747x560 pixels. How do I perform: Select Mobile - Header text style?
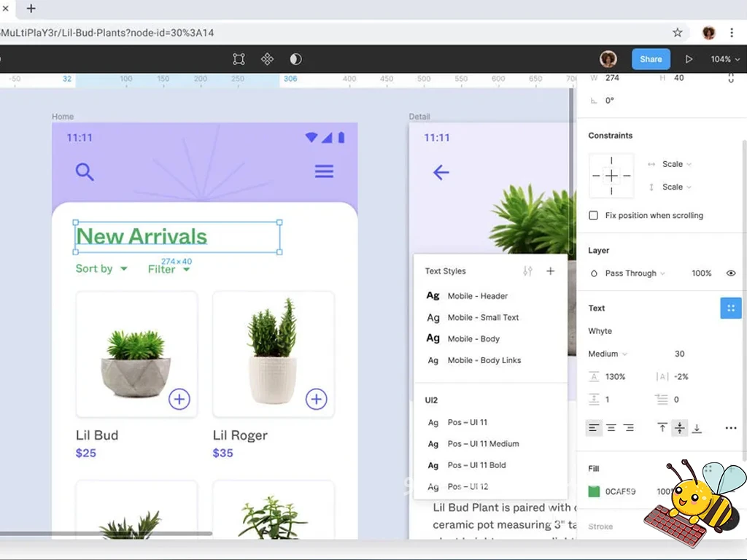click(x=477, y=296)
